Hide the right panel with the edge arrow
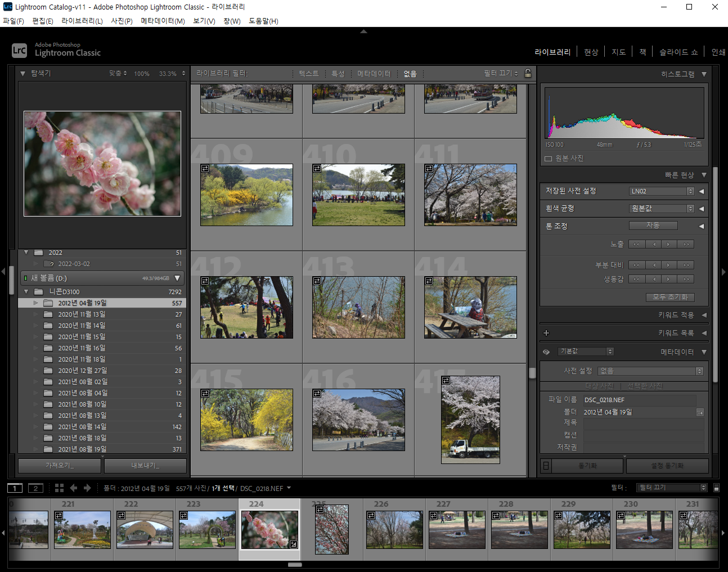 [x=723, y=272]
